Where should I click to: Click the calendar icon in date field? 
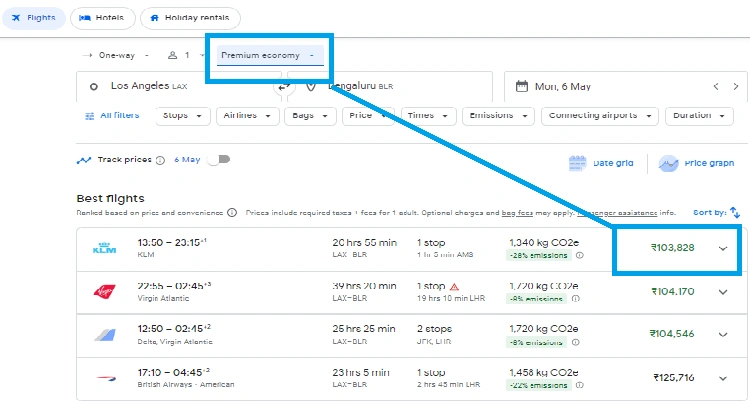522,87
